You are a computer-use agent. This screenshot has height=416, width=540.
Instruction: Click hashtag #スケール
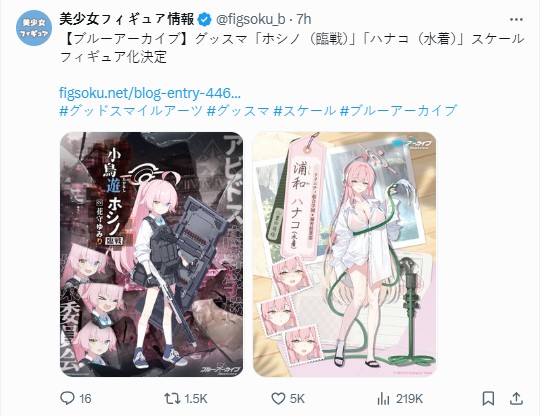(x=304, y=111)
